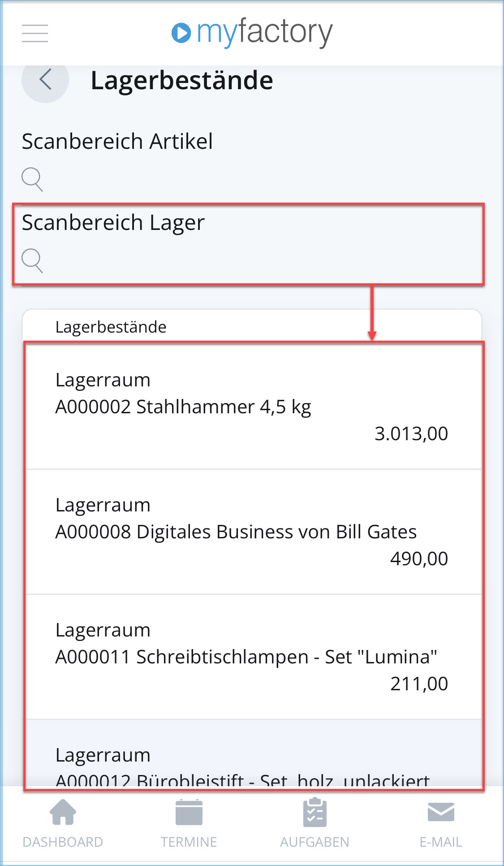
Task: Switch to the TERMINE tab label
Action: click(x=189, y=842)
